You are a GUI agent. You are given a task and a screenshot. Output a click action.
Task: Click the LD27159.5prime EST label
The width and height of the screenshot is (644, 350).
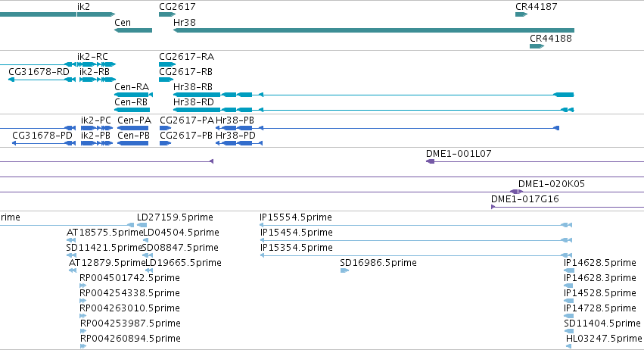coord(175,217)
